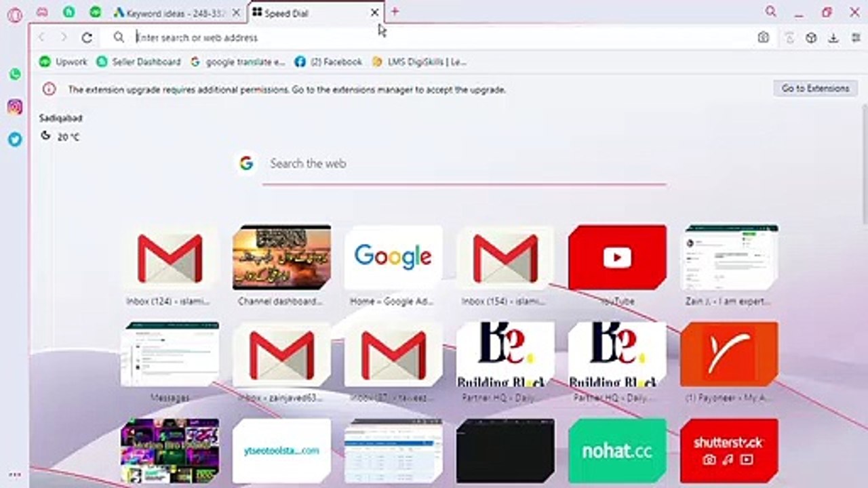Switch to the second pinned green tab
868x488 pixels.
coord(96,12)
